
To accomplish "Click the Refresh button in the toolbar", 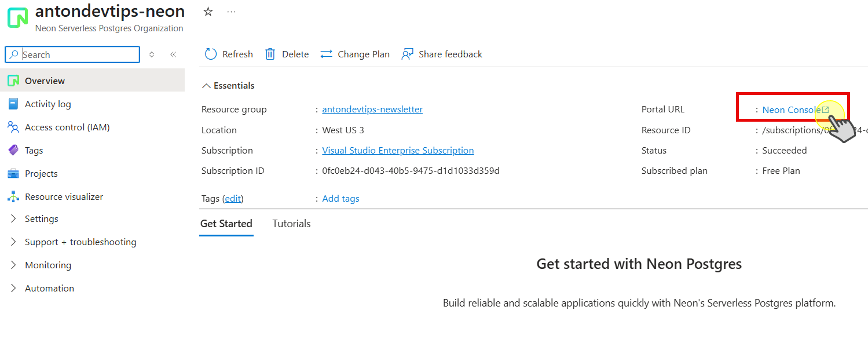I will pyautogui.click(x=229, y=54).
